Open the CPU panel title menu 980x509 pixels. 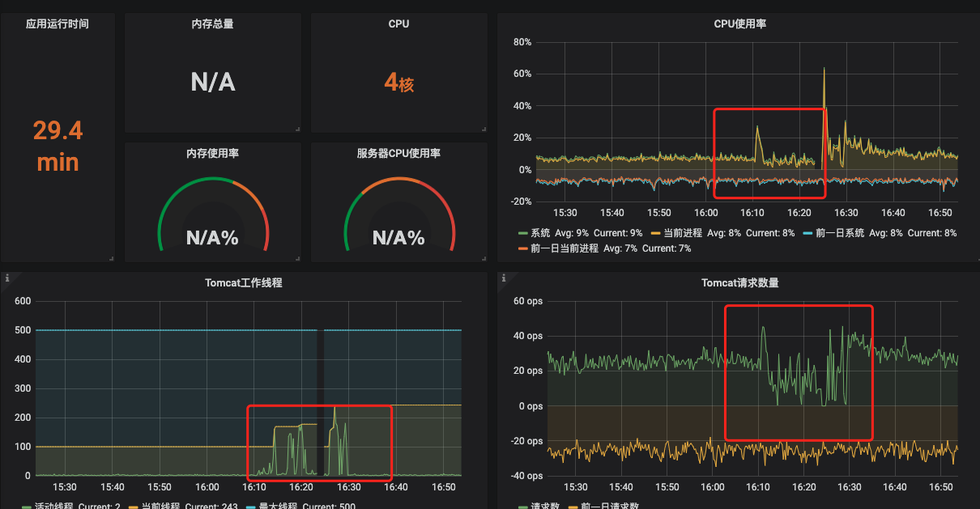399,24
